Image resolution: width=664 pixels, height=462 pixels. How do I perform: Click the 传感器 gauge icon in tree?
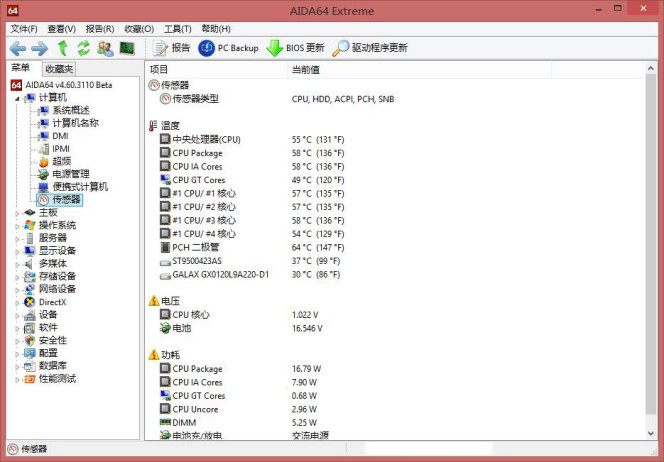(43, 200)
